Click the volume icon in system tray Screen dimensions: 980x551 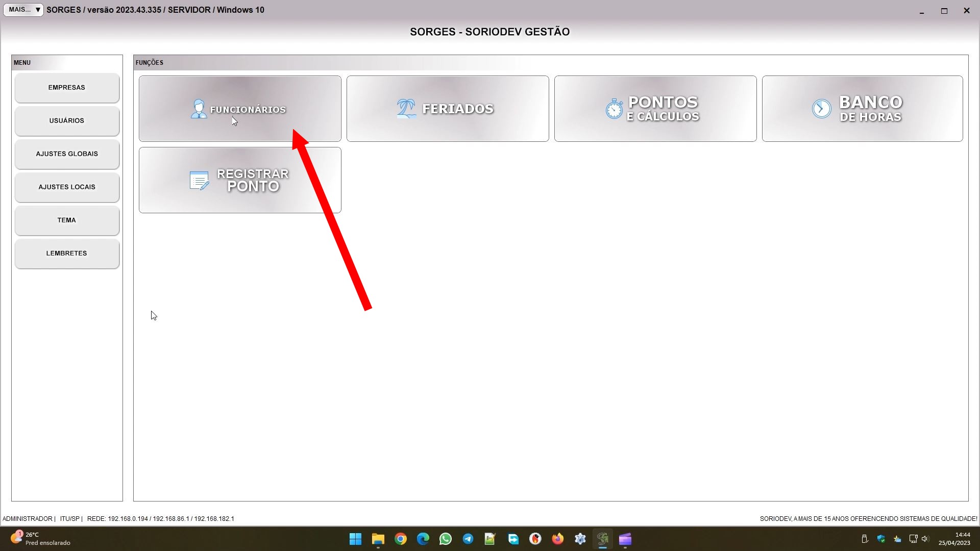tap(925, 539)
